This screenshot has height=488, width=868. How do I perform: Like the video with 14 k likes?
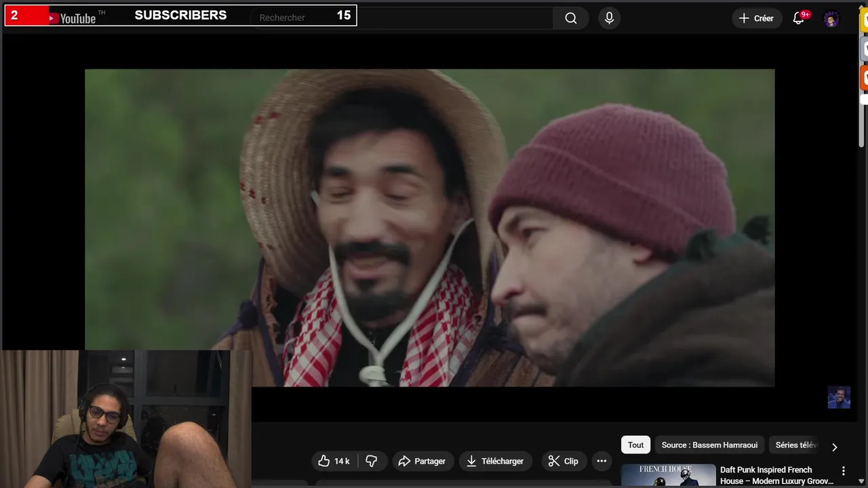334,461
